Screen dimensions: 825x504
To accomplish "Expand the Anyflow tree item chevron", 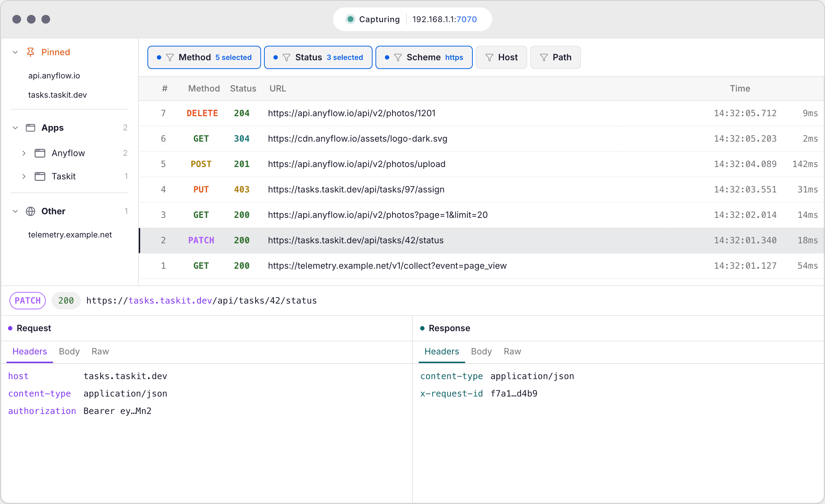I will coord(24,153).
